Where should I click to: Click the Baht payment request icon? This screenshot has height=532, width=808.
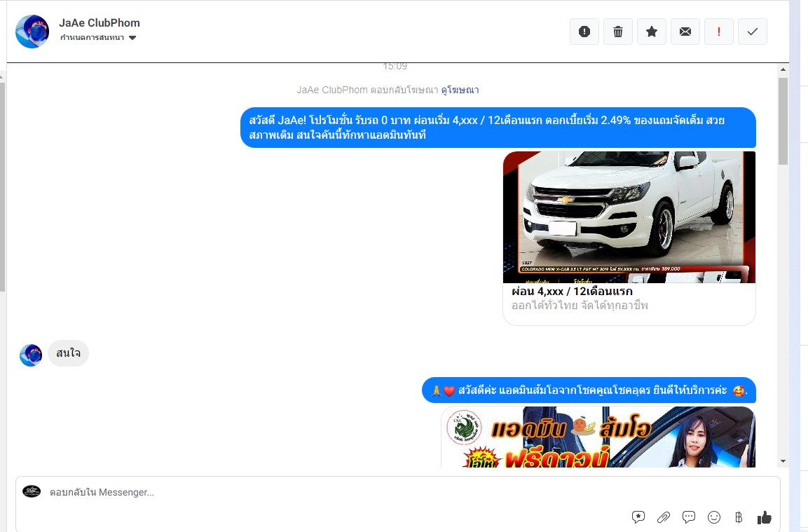point(739,517)
